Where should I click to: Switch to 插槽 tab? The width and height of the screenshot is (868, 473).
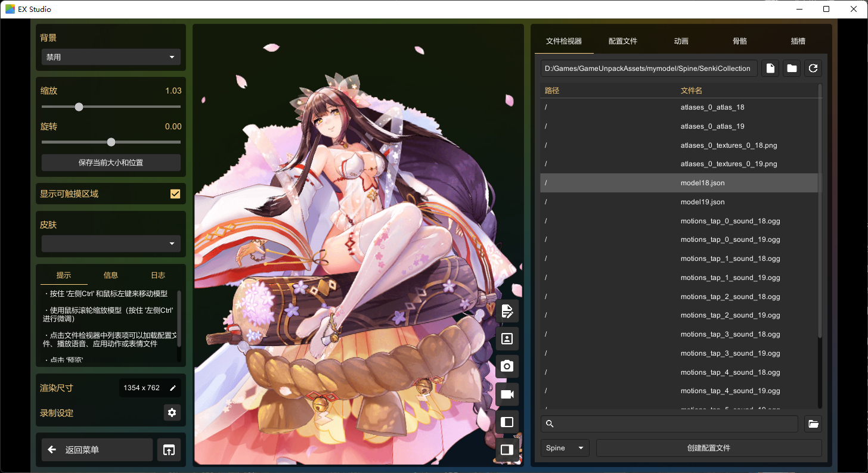pyautogui.click(x=798, y=41)
